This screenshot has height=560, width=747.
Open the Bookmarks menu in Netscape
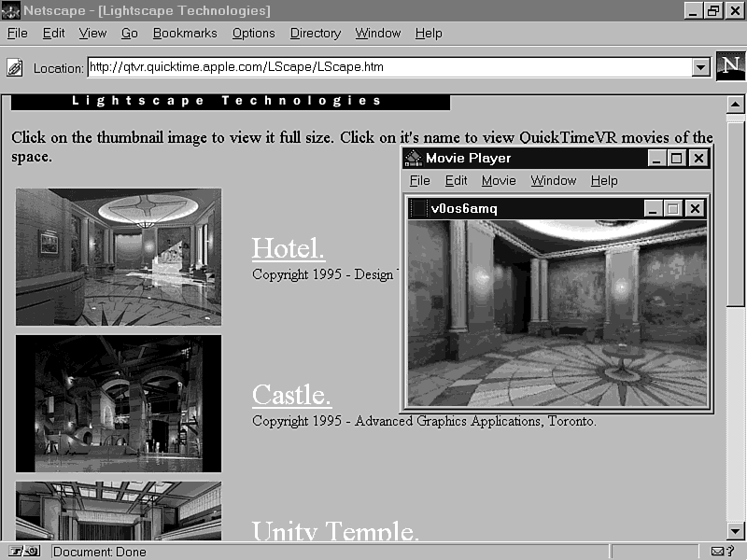click(x=185, y=34)
